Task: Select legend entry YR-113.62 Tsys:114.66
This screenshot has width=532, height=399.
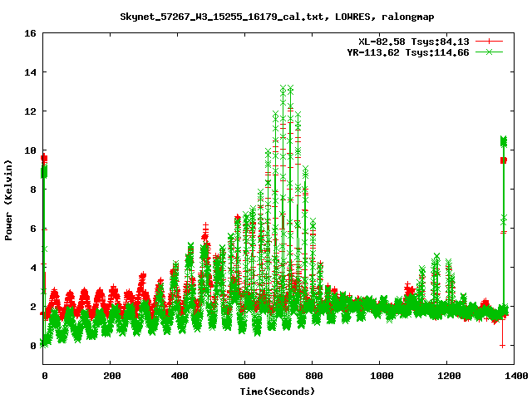Action: [408, 52]
